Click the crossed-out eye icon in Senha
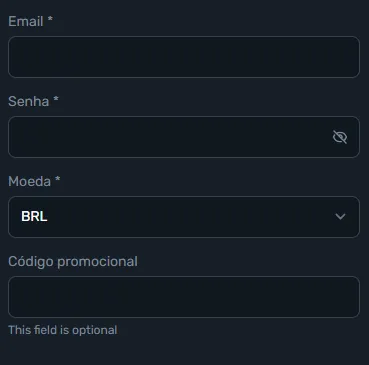 [x=340, y=137]
